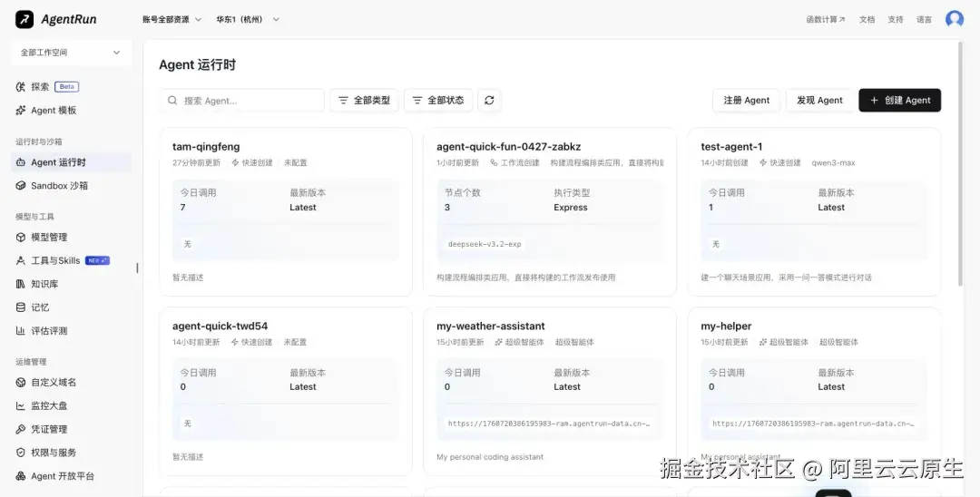Image resolution: width=980 pixels, height=497 pixels.
Task: Click the plus icon on 创建 Agent
Action: pyautogui.click(x=874, y=100)
